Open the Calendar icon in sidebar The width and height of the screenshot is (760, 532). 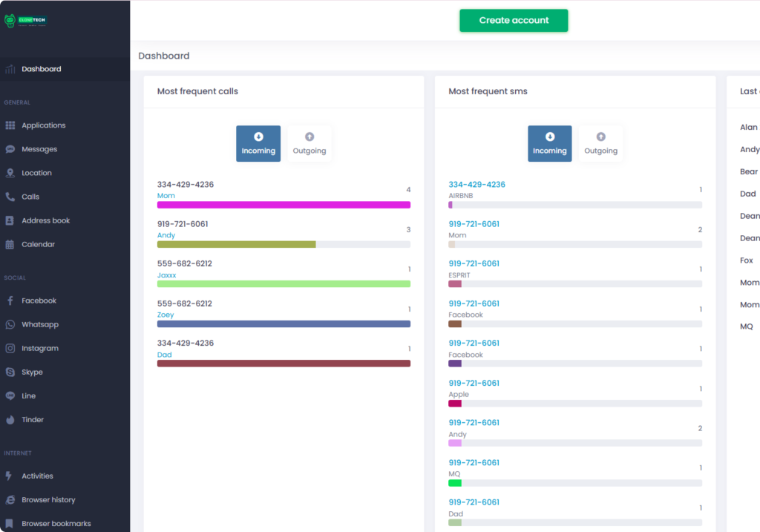(10, 244)
